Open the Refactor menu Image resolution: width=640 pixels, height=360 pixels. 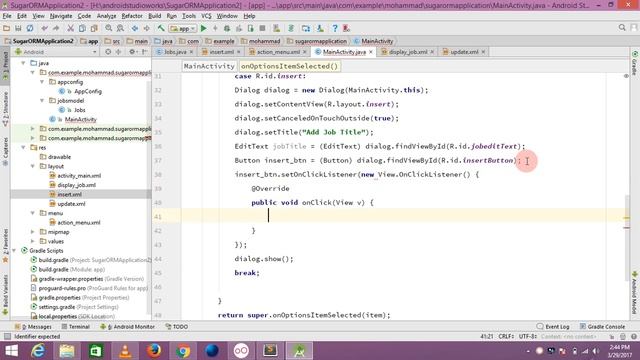132,16
